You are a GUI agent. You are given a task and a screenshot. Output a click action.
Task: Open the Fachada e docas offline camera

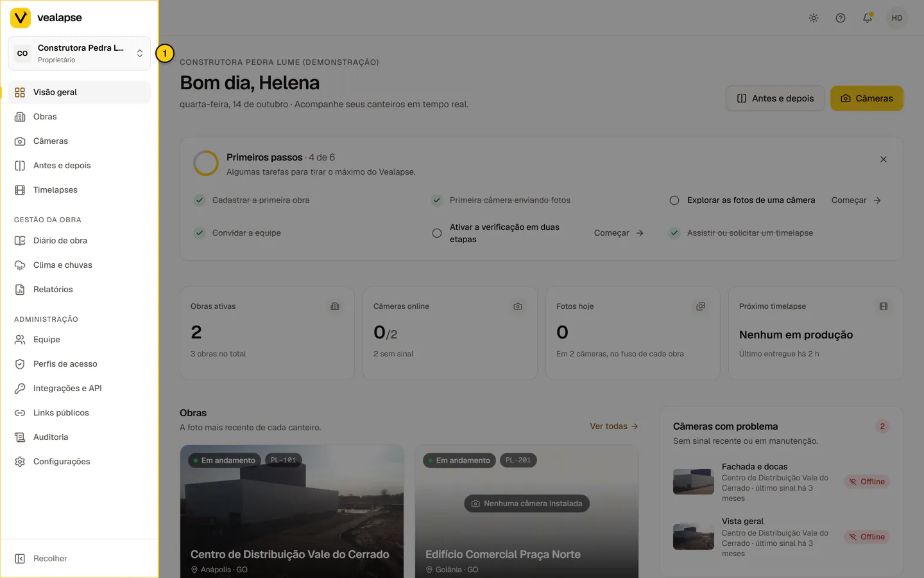781,482
